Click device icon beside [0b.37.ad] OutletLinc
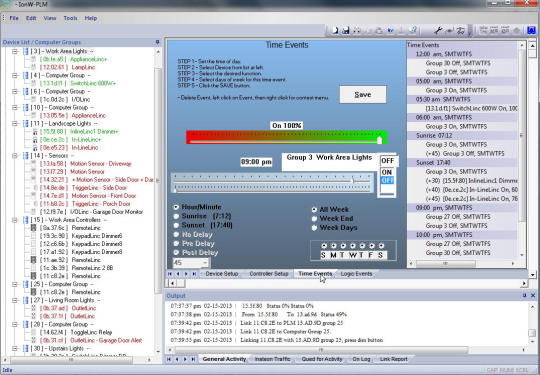 (x=34, y=308)
